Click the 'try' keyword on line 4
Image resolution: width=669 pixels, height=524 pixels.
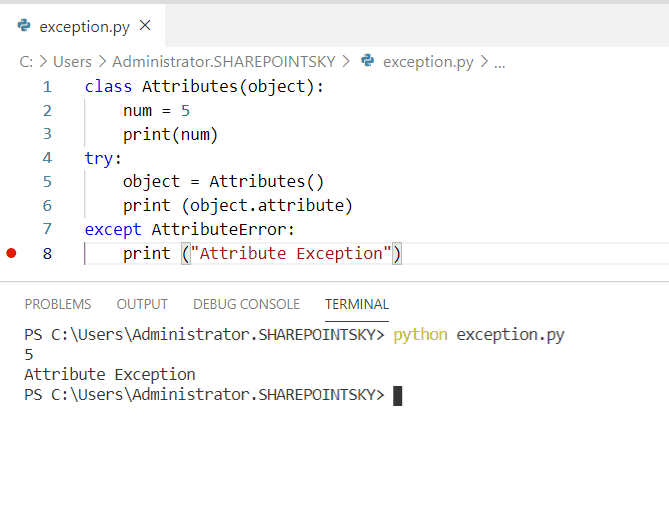[x=99, y=159]
